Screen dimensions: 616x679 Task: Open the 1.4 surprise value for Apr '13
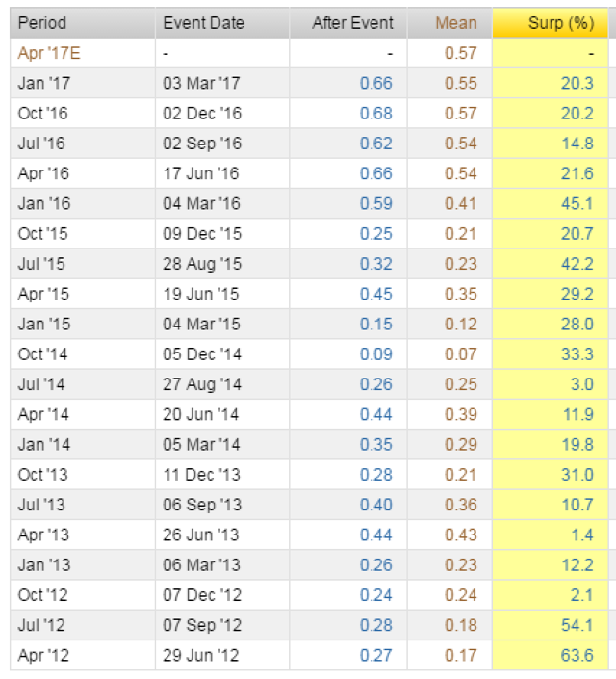tap(581, 535)
